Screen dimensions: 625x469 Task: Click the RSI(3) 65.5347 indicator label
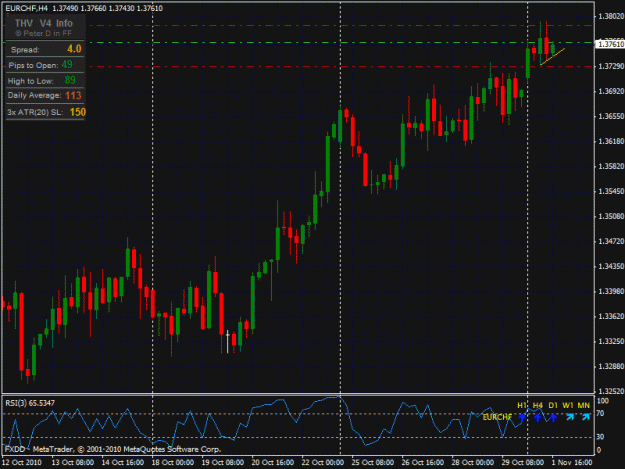[30, 403]
